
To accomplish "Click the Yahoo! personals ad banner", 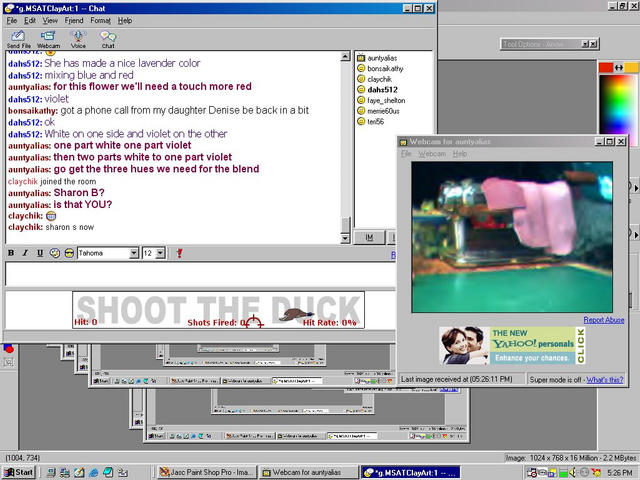I will pyautogui.click(x=512, y=345).
